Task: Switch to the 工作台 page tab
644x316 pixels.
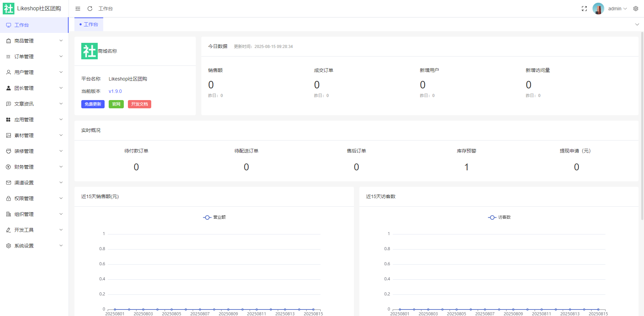Action: tap(89, 24)
